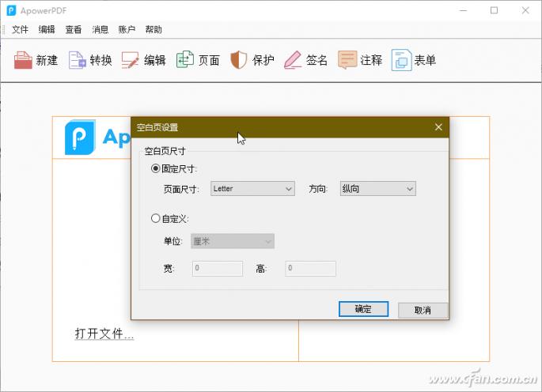Open the 页面 (Page) tool

185,60
